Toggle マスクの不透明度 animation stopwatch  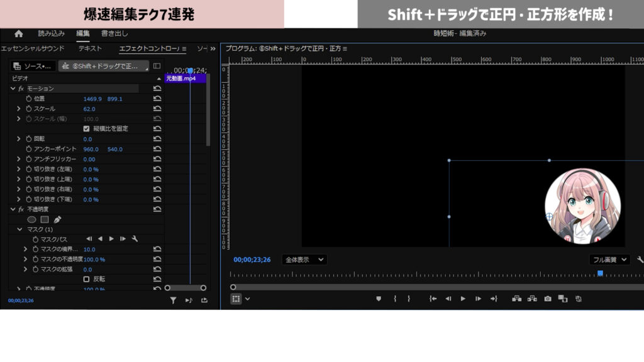point(35,260)
